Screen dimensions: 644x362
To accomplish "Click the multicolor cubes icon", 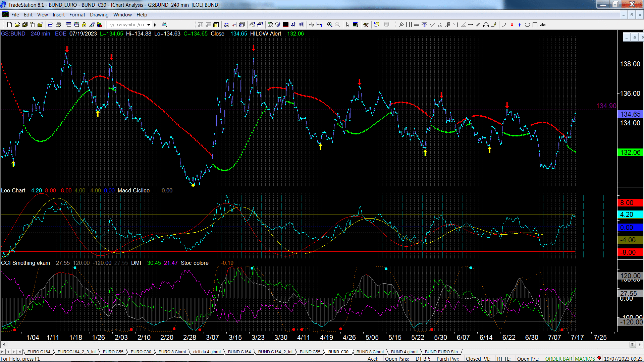I will [x=100, y=25].
